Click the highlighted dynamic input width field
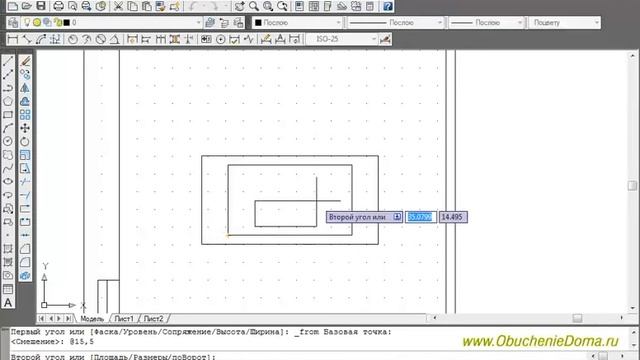 tap(420, 217)
